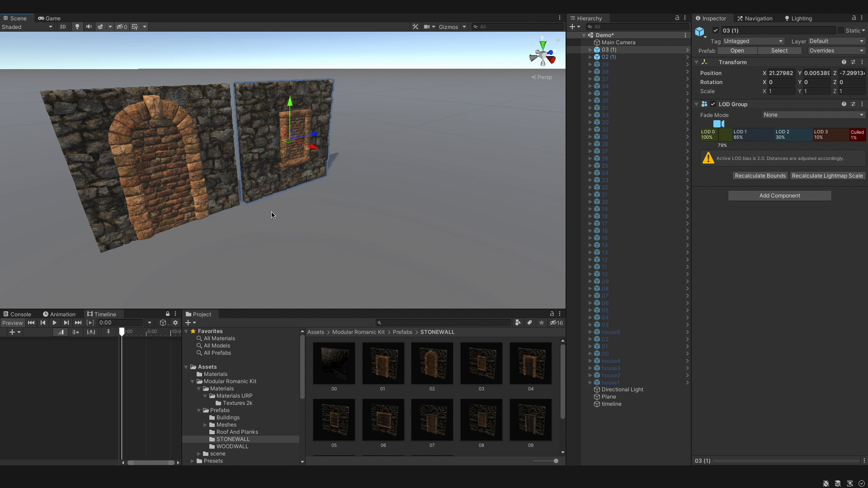This screenshot has width=868, height=488.
Task: Click the prefab cube icon in Inspector
Action: 700,32
